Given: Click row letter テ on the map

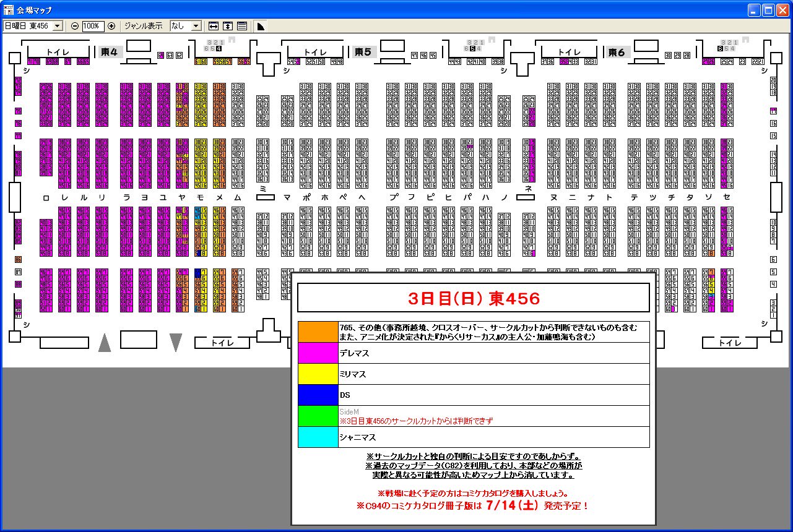Looking at the screenshot, I should [635, 197].
